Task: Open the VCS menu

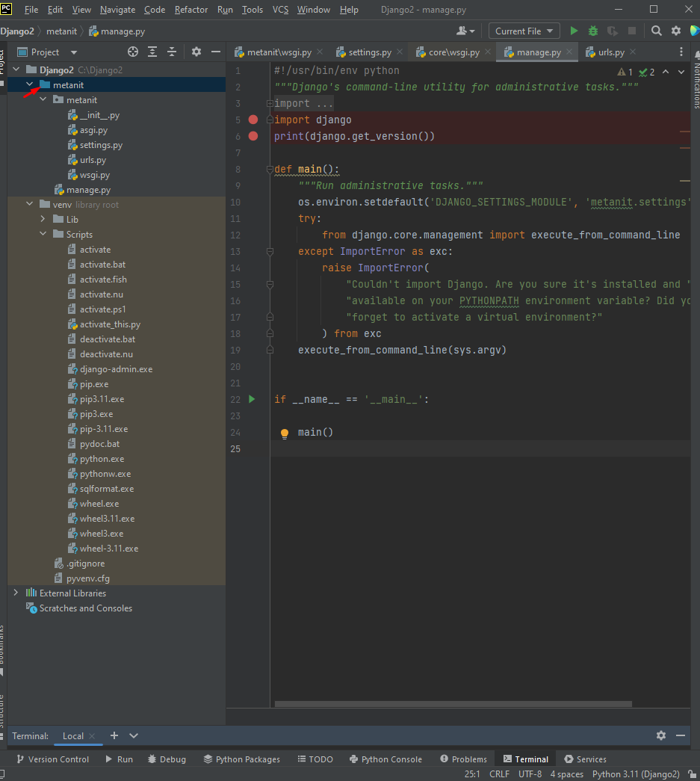Action: 280,10
